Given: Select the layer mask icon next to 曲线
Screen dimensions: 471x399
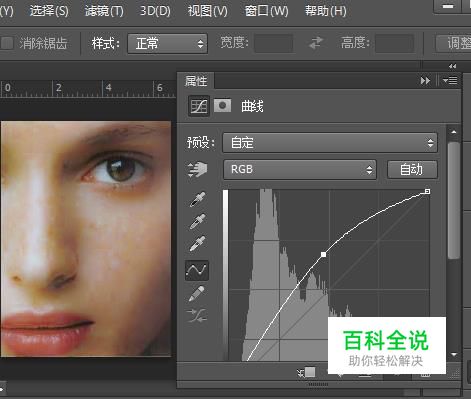Looking at the screenshot, I should click(222, 106).
